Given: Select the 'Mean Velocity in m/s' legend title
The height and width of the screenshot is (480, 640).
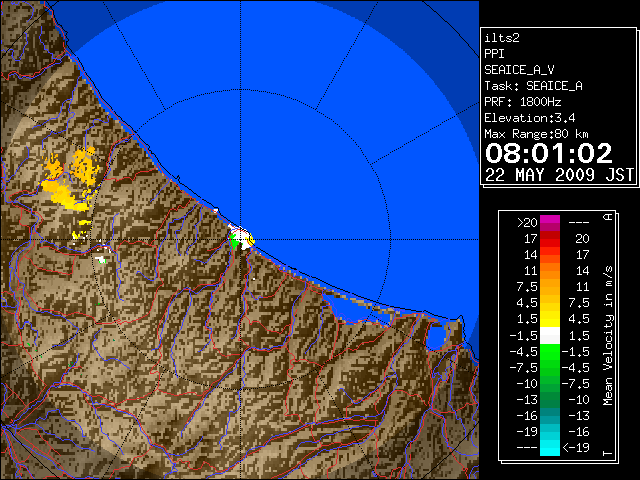Looking at the screenshot, I should click(x=608, y=336).
